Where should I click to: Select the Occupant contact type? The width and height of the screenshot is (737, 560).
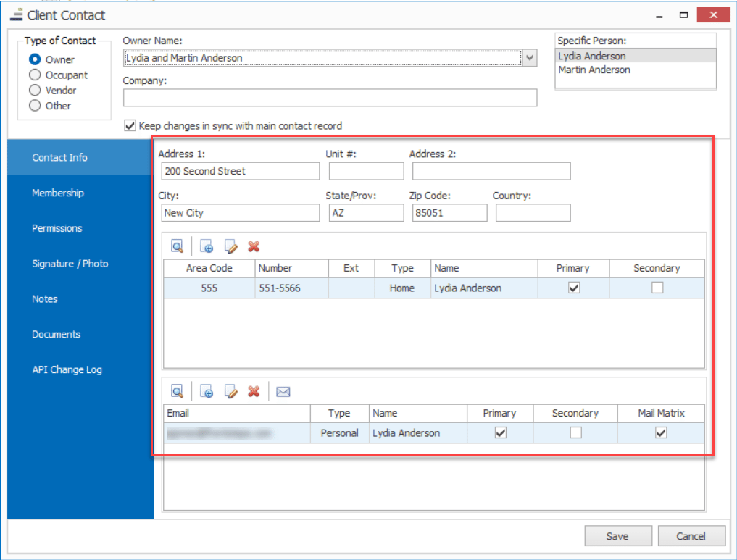35,75
